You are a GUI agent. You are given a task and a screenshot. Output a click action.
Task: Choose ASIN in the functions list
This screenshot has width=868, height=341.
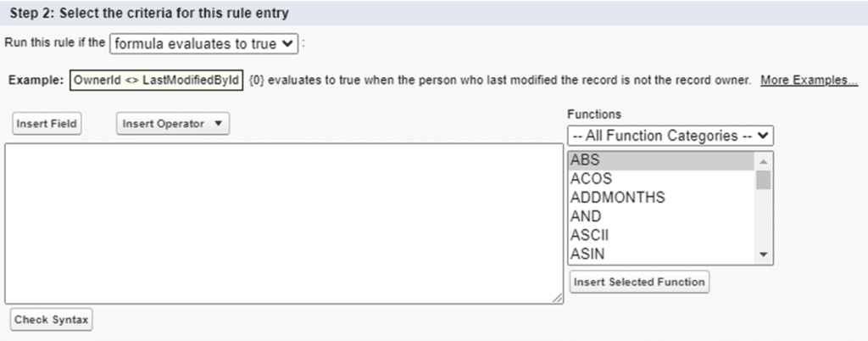[x=587, y=254]
